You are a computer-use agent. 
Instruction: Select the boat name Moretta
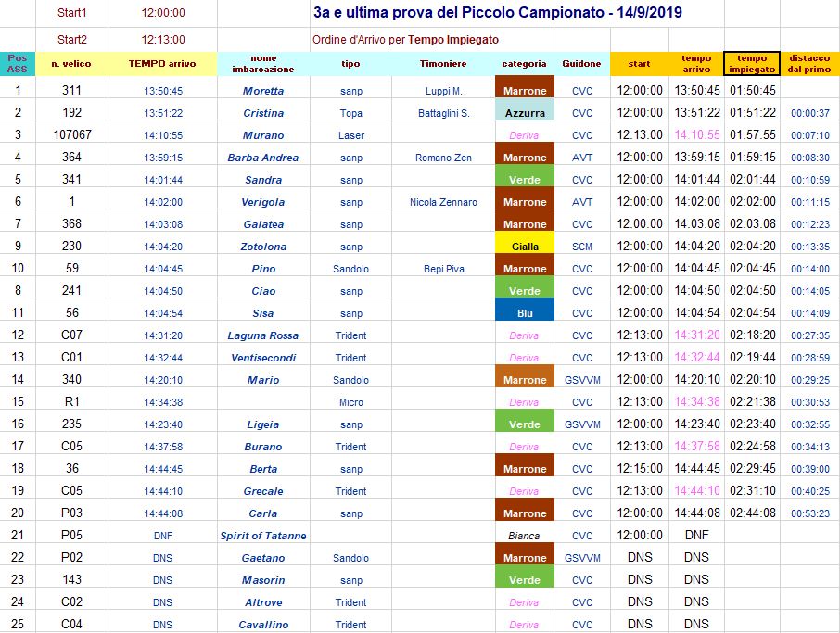coord(263,91)
